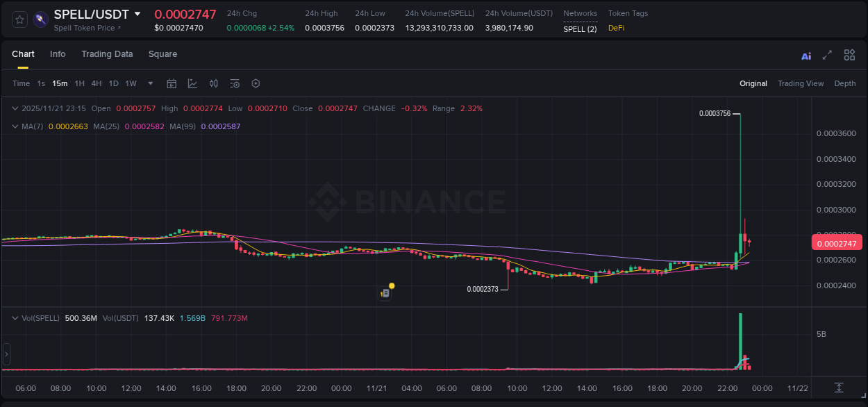
Task: Open the date range calendar picker
Action: pos(172,83)
